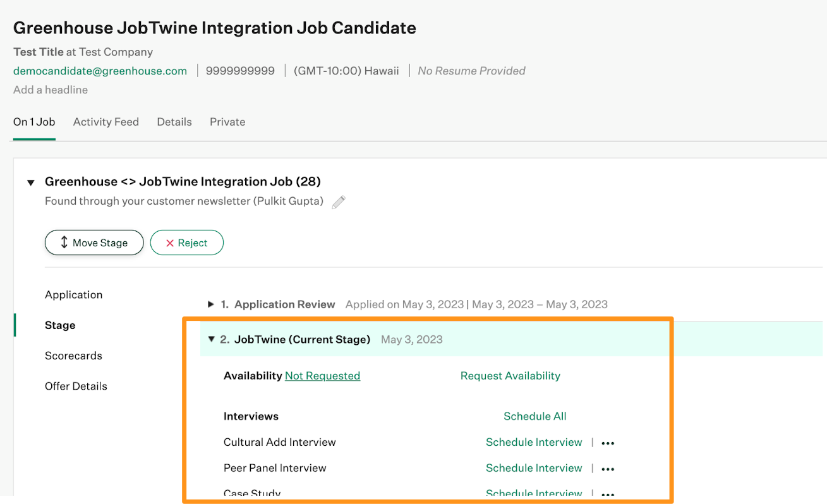
Task: Click Schedule All interviews
Action: 535,416
